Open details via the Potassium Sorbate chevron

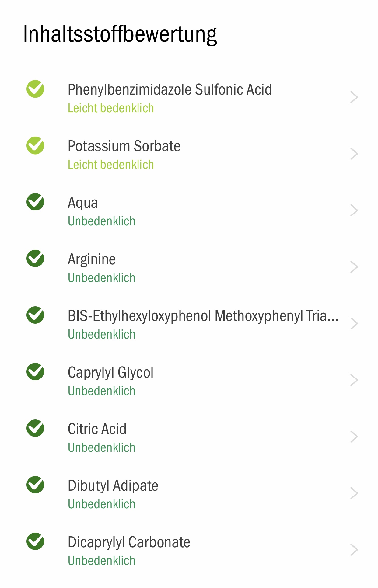[x=354, y=154]
